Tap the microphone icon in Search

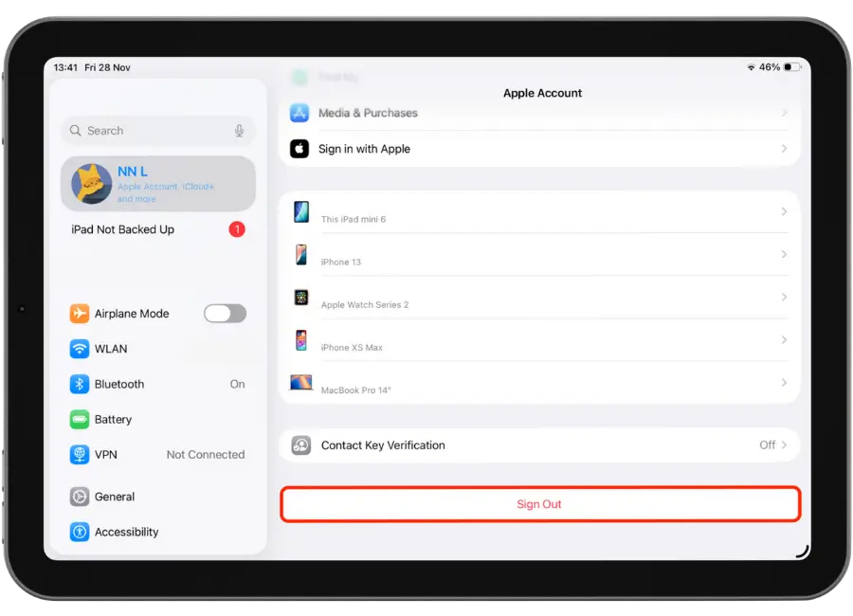pyautogui.click(x=240, y=131)
